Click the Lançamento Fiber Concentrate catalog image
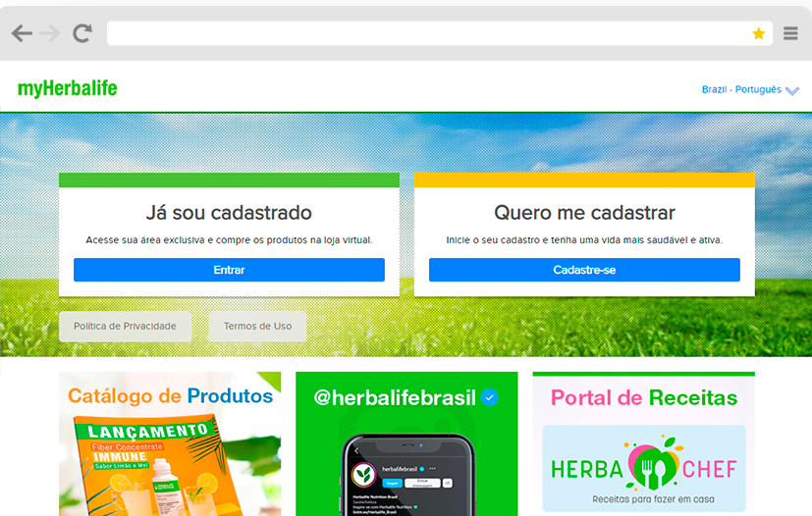Viewport: 812px width, 516px height. (157, 466)
